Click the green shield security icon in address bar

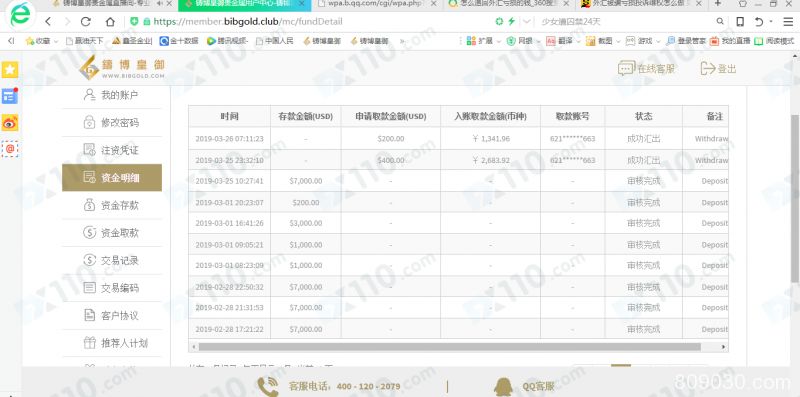(134, 21)
